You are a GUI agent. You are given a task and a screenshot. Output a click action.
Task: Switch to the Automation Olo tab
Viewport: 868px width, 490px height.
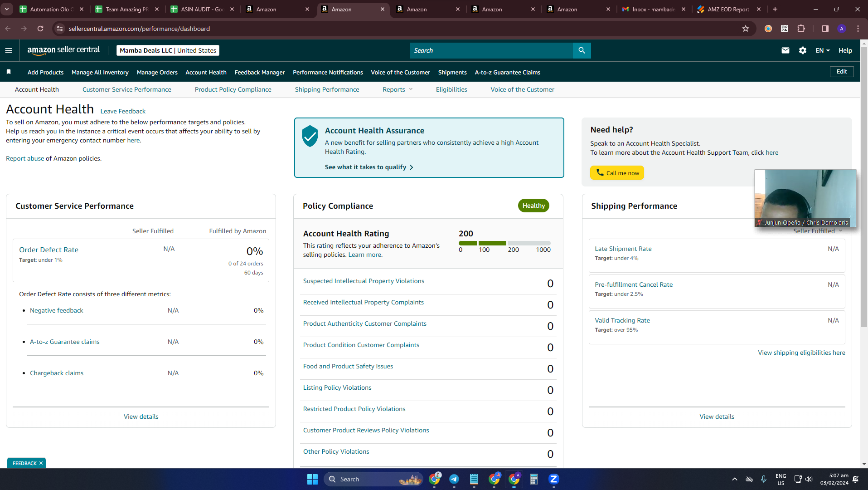(51, 9)
